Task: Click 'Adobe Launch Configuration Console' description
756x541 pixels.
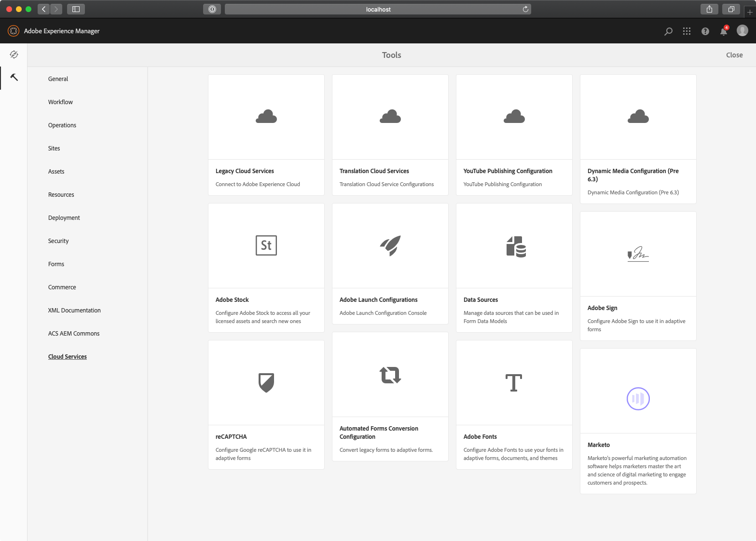Action: (x=383, y=313)
